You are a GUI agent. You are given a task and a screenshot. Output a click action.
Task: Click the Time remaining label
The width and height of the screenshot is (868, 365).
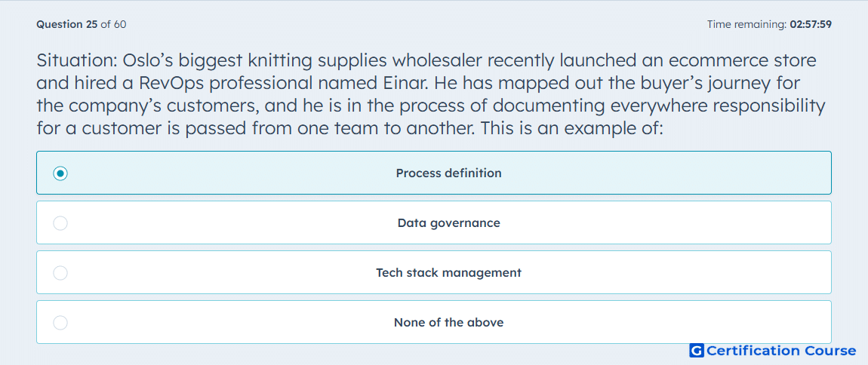coord(746,24)
